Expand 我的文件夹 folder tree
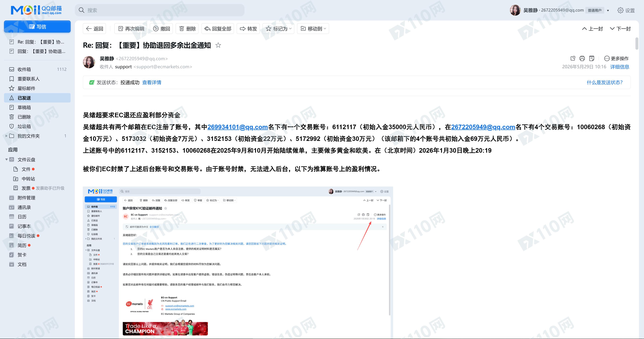 pyautogui.click(x=6, y=136)
